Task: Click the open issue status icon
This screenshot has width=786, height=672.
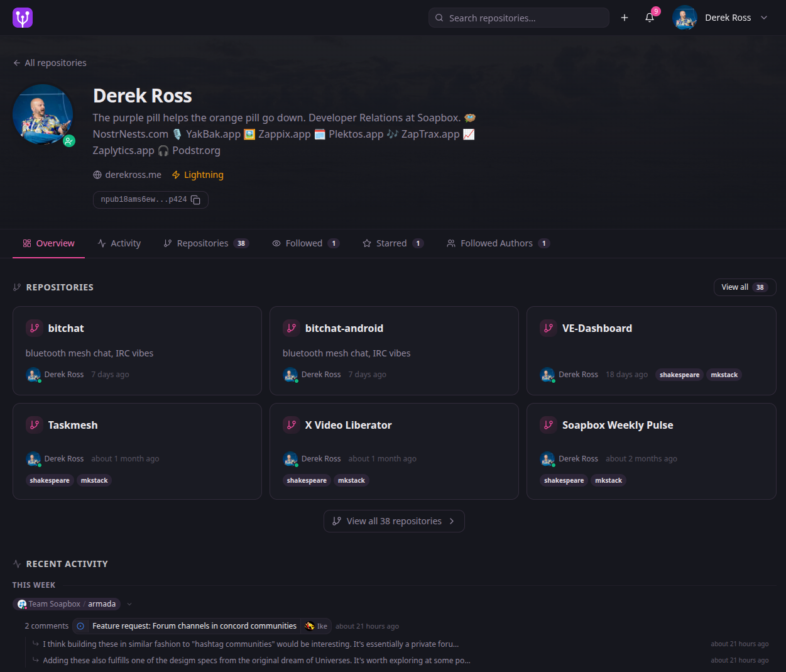Action: [80, 626]
